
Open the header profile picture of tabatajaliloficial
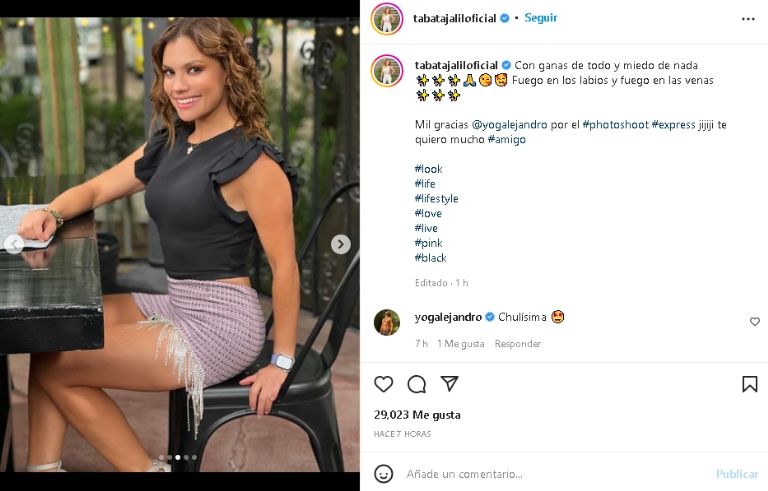click(x=387, y=18)
